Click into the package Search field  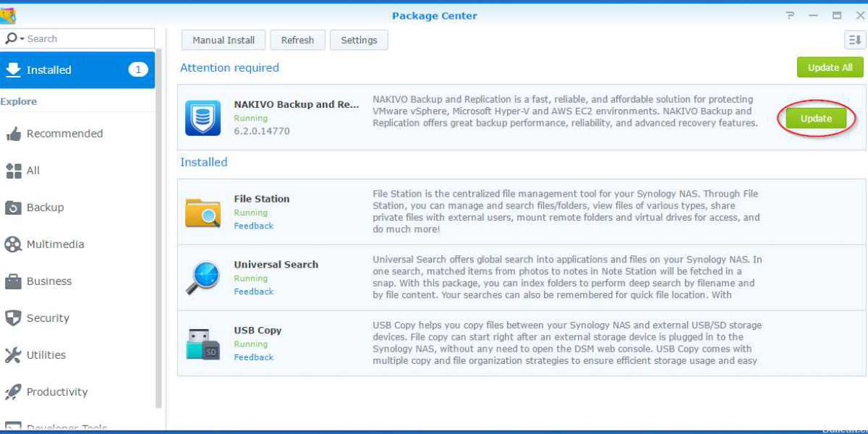87,39
